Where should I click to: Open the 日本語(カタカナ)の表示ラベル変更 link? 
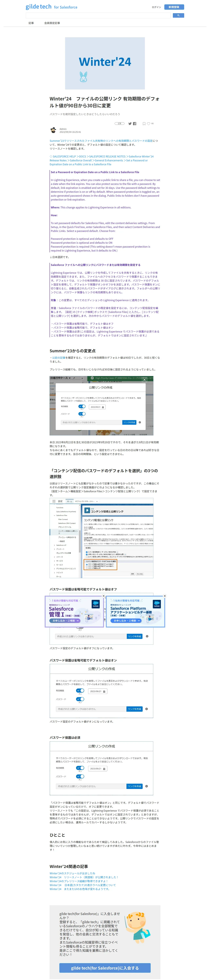click(x=83, y=885)
